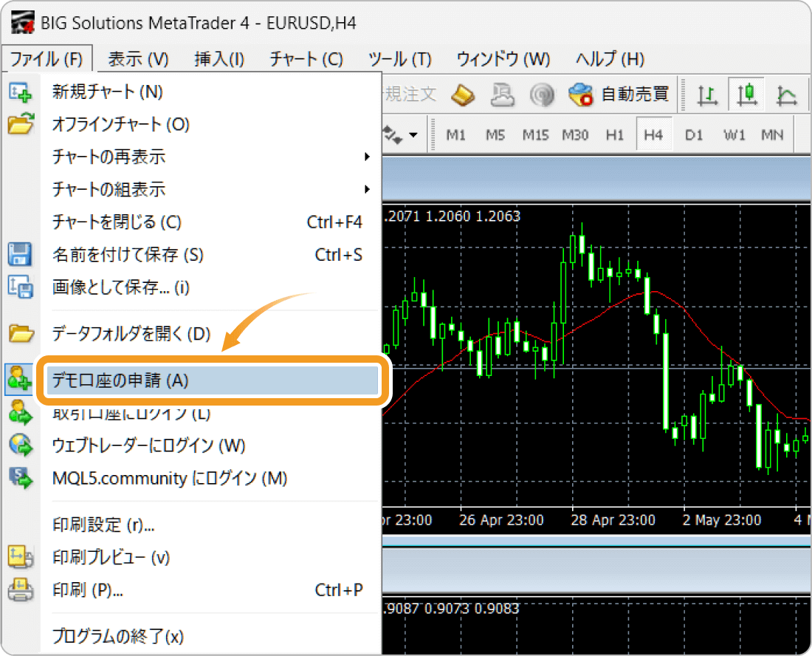This screenshot has height=656, width=812.
Task: Select the D1 timeframe
Action: point(694,135)
